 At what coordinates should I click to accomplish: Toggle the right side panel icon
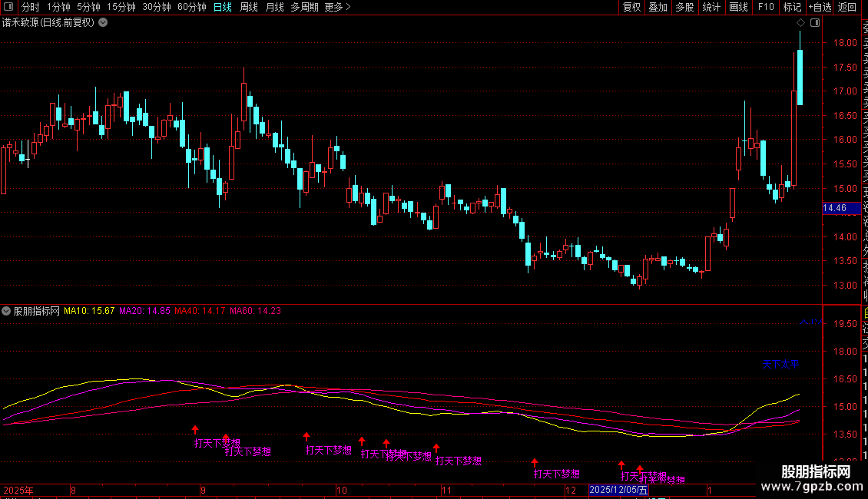pyautogui.click(x=815, y=23)
